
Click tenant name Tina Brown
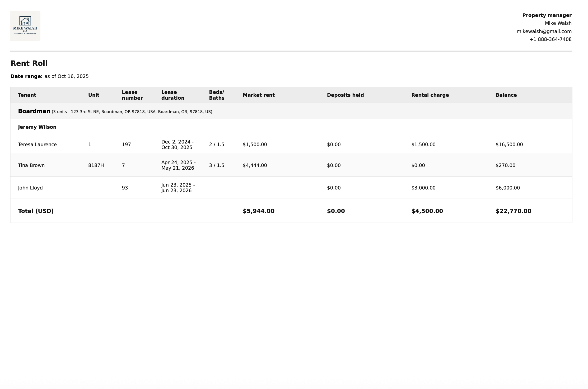point(31,165)
